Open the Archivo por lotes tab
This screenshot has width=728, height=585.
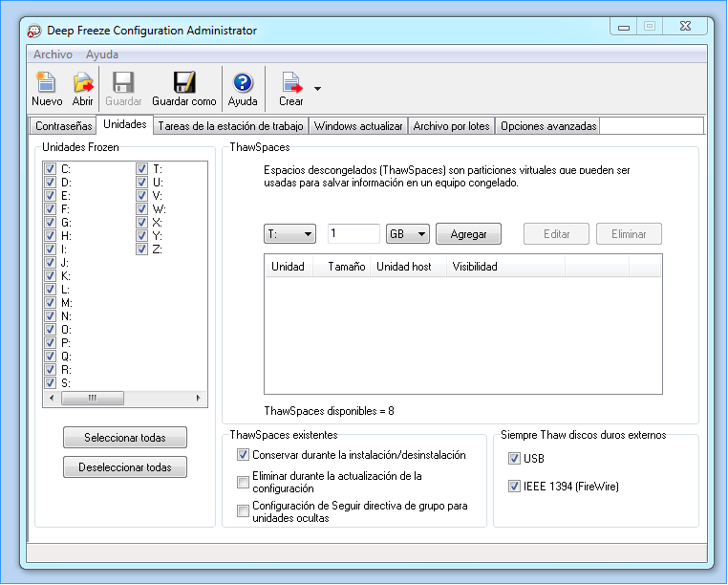click(x=451, y=126)
